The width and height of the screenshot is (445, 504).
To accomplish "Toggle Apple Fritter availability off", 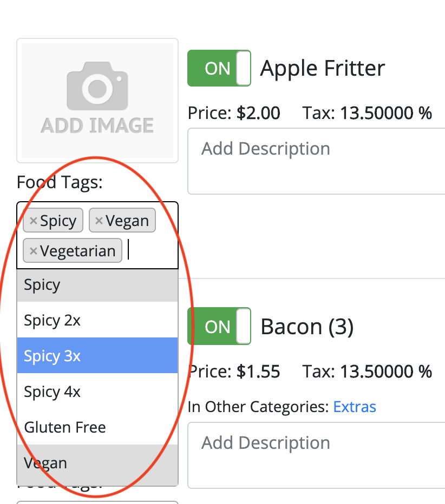I will click(219, 68).
